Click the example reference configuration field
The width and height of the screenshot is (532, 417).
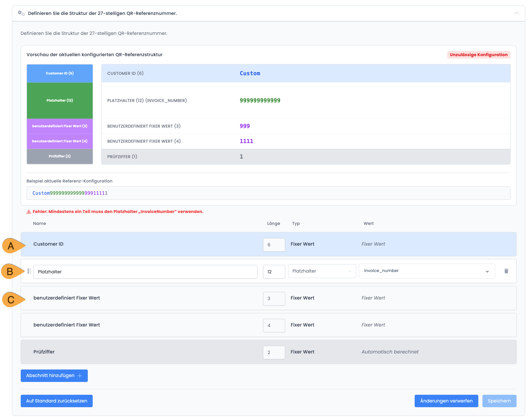(268, 193)
